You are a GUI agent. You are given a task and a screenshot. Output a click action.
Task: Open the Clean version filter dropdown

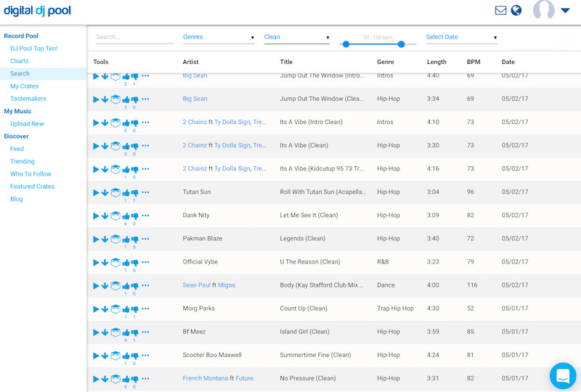297,37
